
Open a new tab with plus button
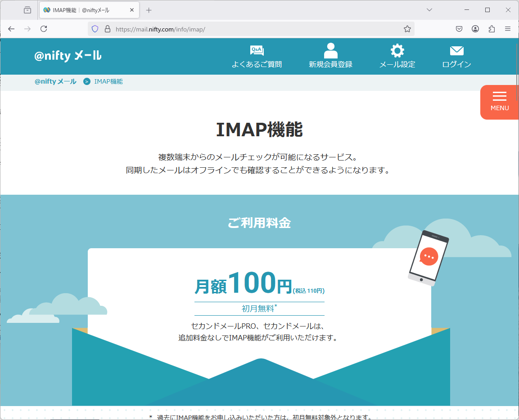click(x=149, y=10)
